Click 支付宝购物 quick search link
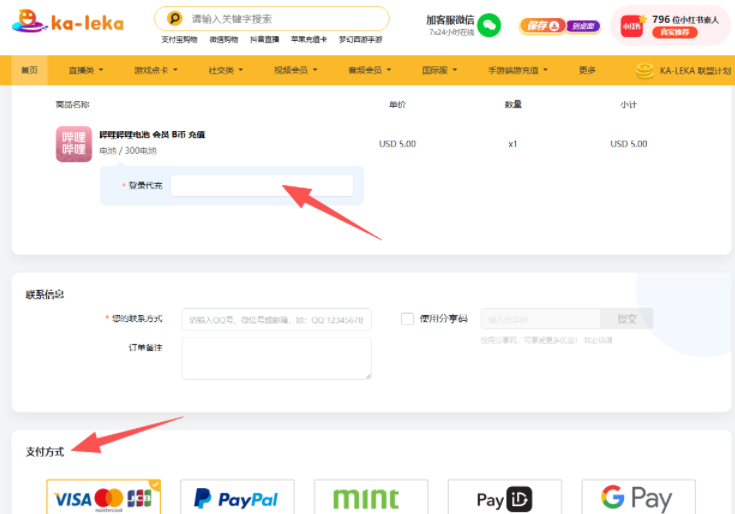The image size is (735, 514). [x=179, y=39]
